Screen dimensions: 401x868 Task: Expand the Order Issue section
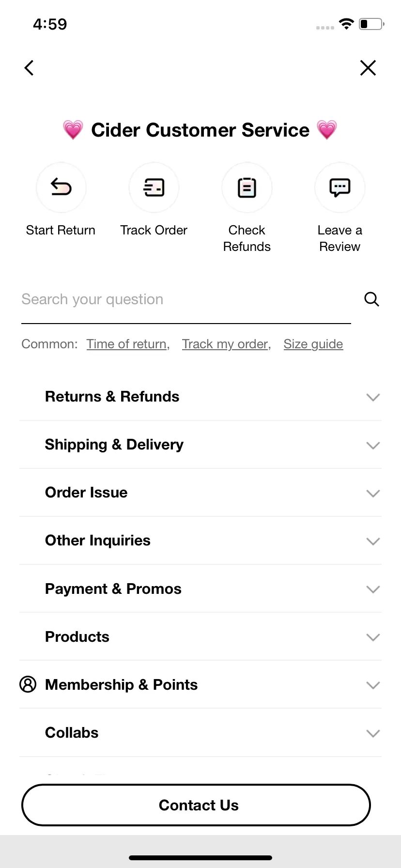[x=200, y=493]
